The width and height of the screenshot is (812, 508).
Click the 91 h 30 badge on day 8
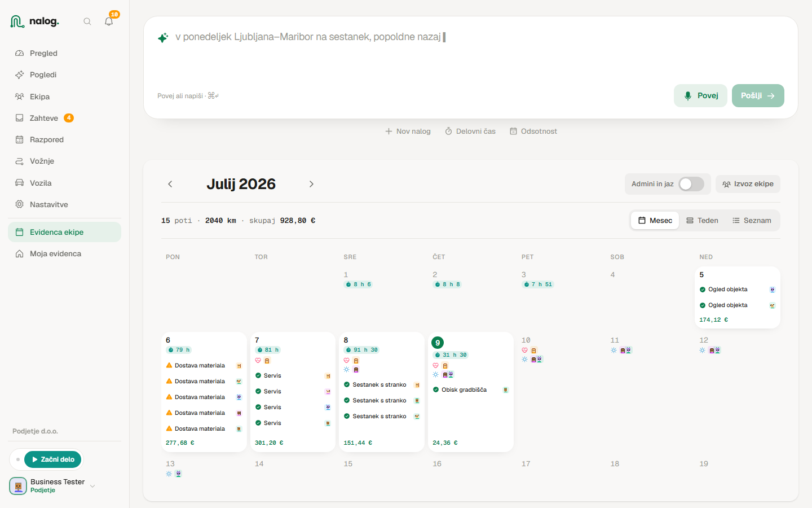(361, 350)
